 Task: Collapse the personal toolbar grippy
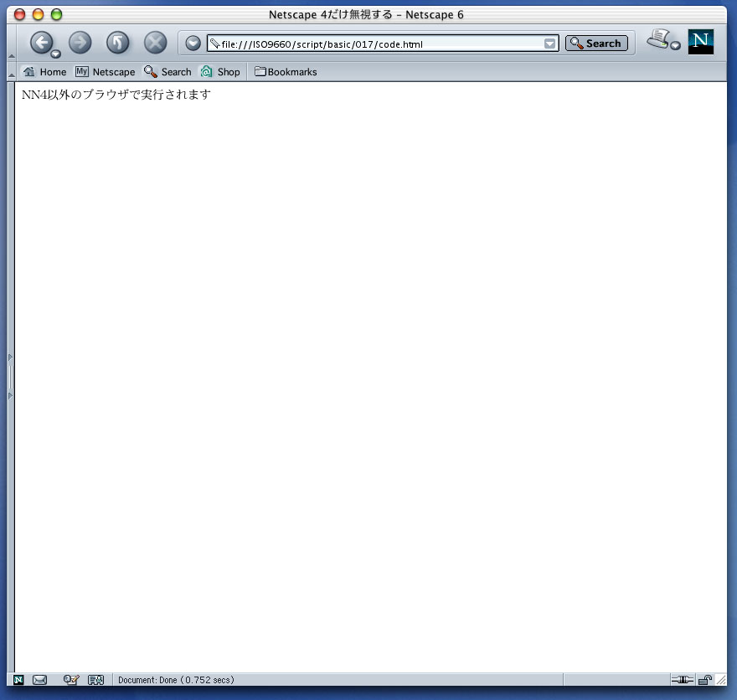tap(12, 72)
